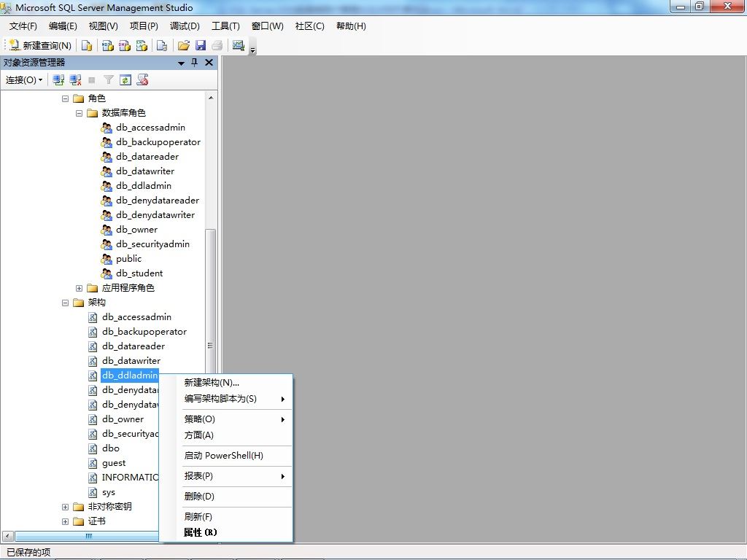Click the horizontal scrollbar left arrow
Image resolution: width=747 pixels, height=560 pixels.
pos(7,537)
